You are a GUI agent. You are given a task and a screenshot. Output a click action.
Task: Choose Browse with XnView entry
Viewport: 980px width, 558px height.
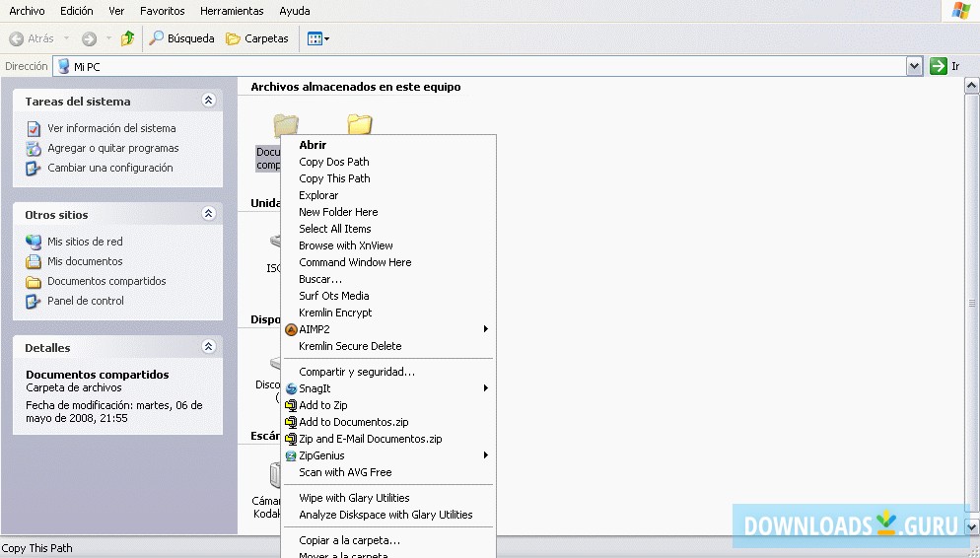click(388, 245)
